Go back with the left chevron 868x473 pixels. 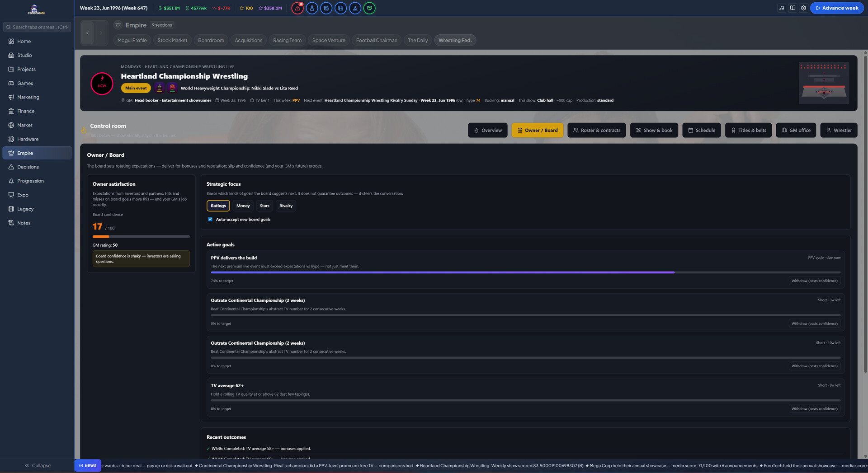(x=87, y=33)
